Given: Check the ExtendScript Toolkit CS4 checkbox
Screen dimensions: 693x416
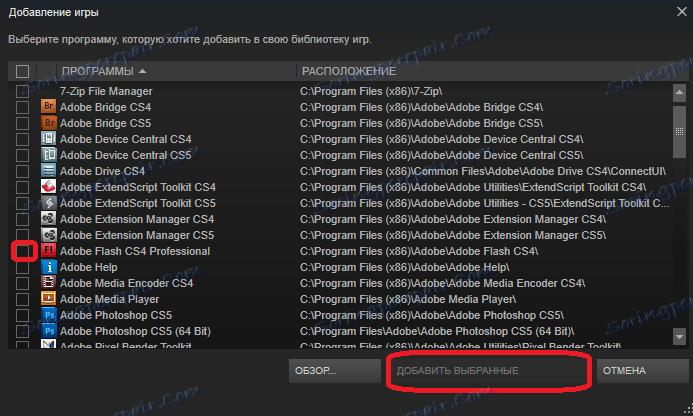Looking at the screenshot, I should point(23,187).
